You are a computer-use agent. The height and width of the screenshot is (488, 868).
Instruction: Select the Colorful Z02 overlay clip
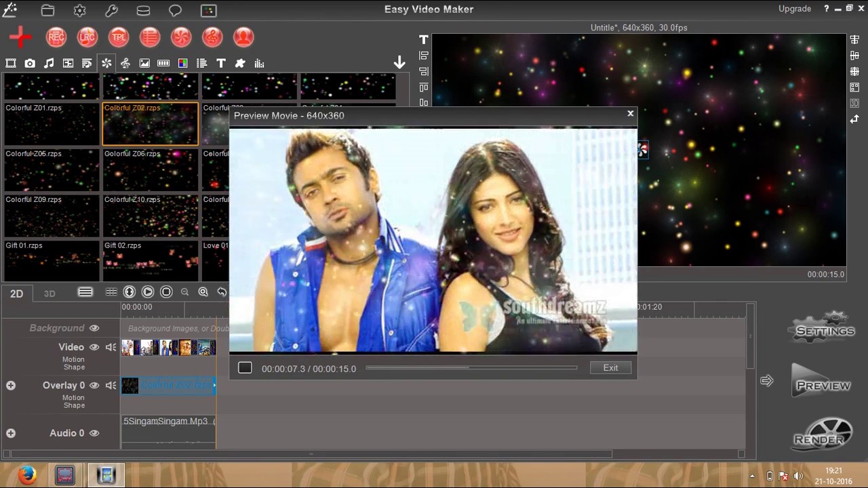169,386
